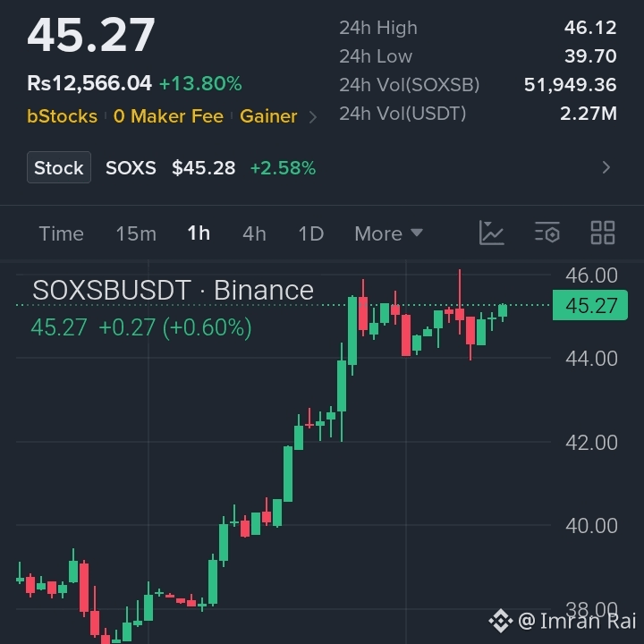Tap the 0 Maker Fee tag
Viewport: 644px width, 644px height.
168,116
